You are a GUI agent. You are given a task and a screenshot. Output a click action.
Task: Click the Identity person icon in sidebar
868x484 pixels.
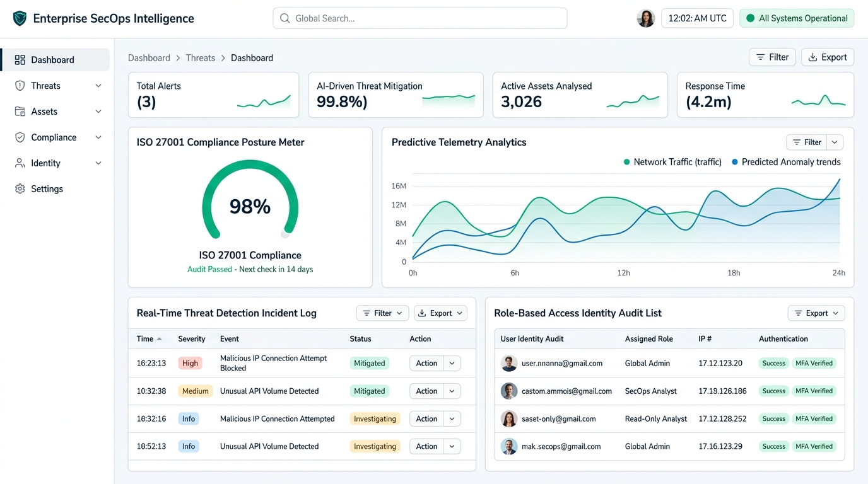[20, 163]
